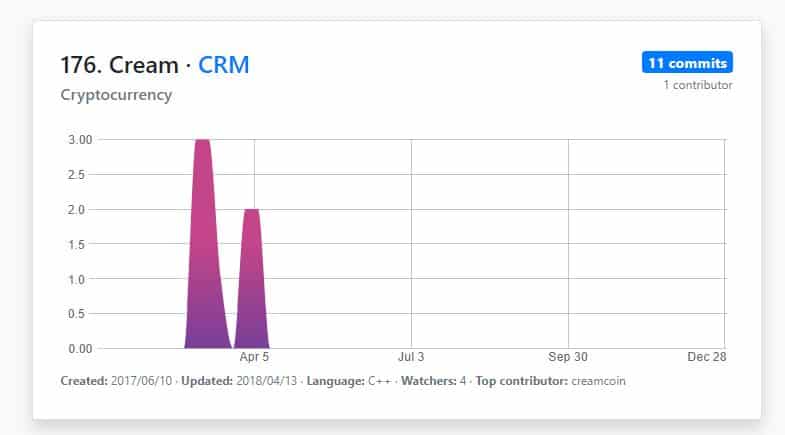Click the '3.00' y-axis value
This screenshot has height=435, width=785.
(x=80, y=140)
